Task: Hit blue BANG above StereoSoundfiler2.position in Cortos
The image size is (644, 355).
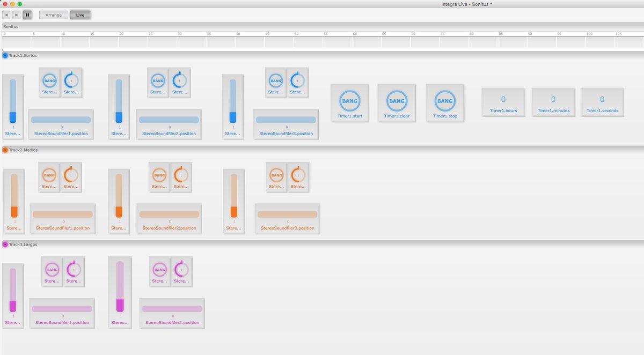Action: 158,81
